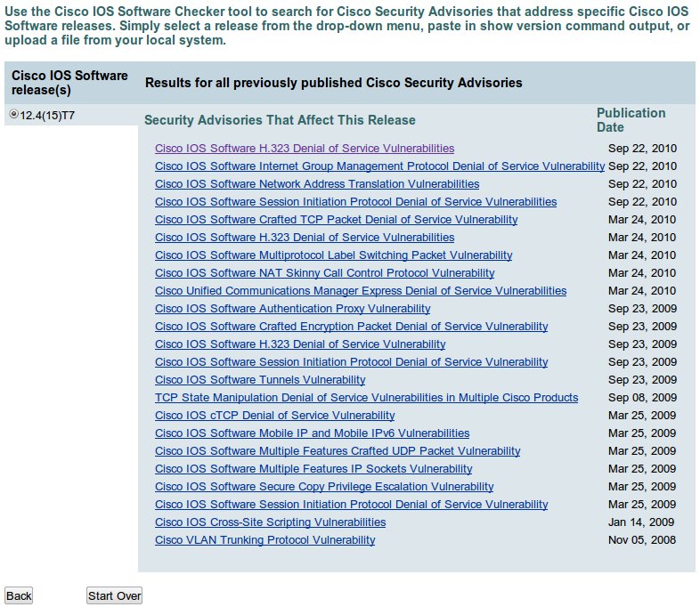Click the Nov 05, 2008 date for VLAN Trunking
The image size is (700, 607).
click(642, 540)
